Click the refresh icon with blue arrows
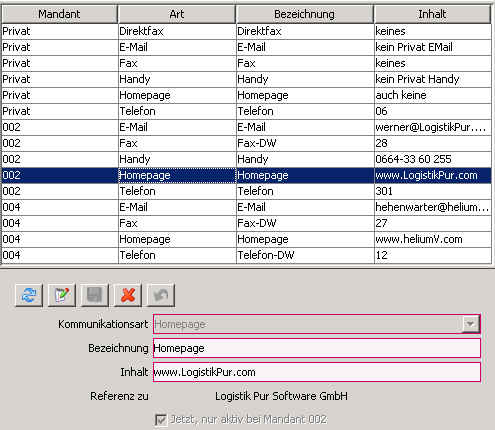This screenshot has height=430, width=495. (29, 295)
